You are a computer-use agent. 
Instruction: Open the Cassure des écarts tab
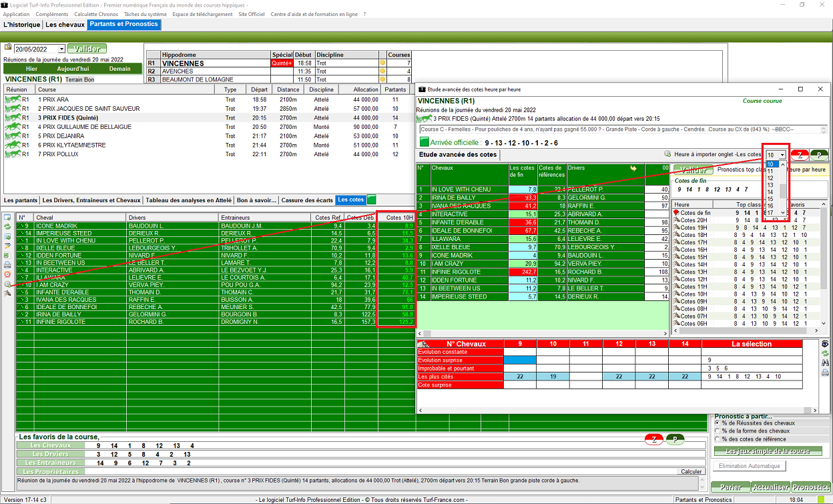[308, 200]
